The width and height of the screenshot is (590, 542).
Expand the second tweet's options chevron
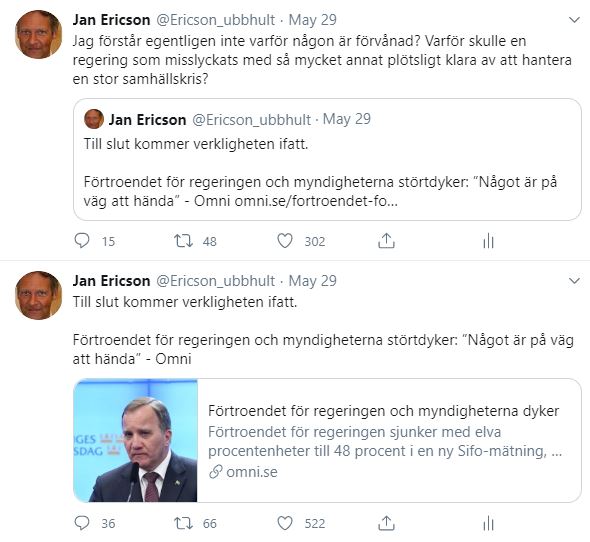574,281
